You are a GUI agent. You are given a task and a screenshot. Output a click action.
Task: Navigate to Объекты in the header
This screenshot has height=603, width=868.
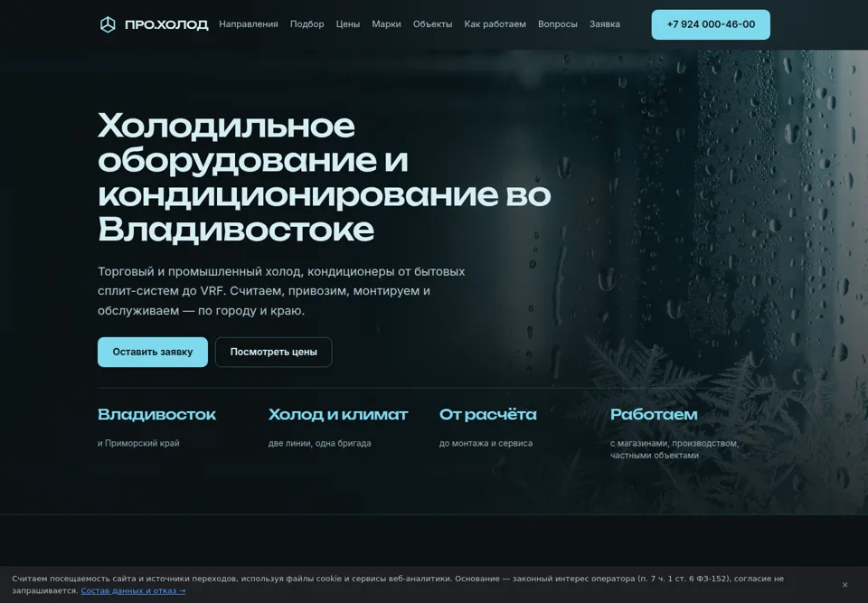[x=432, y=24]
